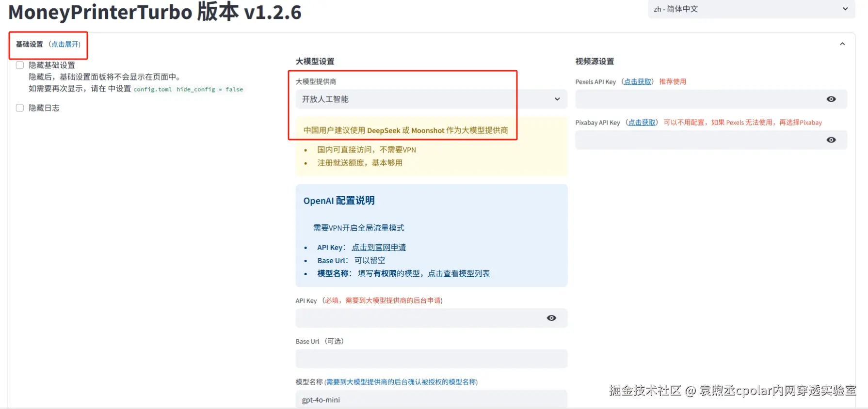
Task: Click the 大模型设置 section heading
Action: coord(315,62)
